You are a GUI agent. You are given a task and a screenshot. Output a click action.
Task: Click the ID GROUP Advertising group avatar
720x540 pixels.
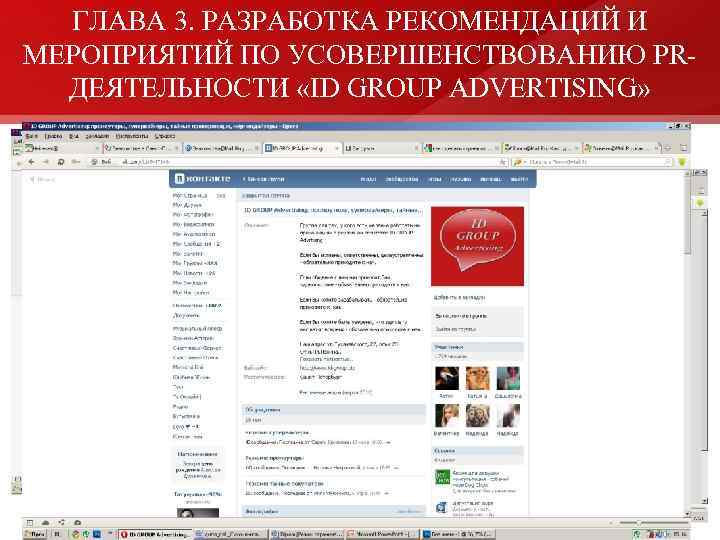pyautogui.click(x=478, y=246)
